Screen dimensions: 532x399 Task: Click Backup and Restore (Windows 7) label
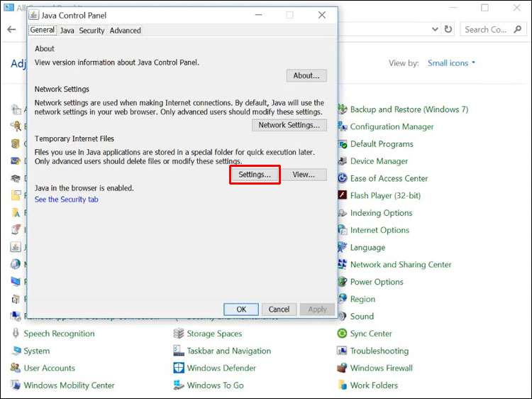pos(409,109)
